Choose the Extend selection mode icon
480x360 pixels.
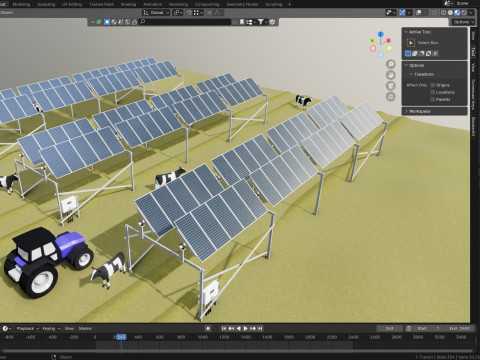click(x=415, y=53)
